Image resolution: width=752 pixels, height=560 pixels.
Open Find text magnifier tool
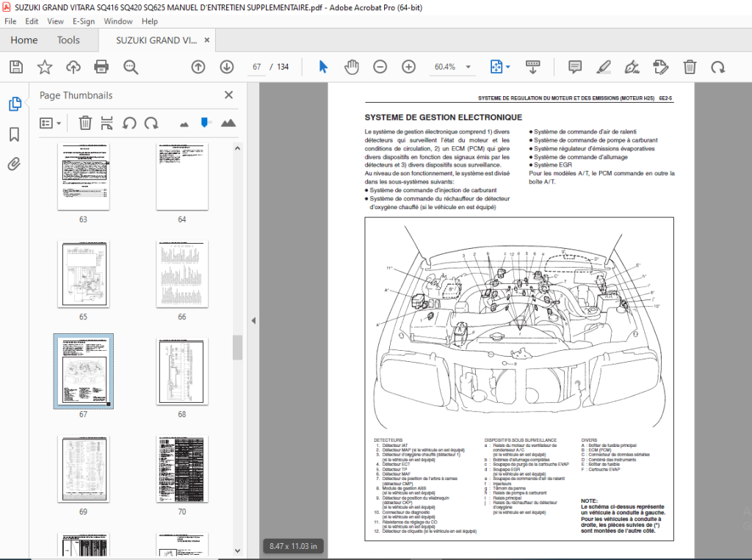click(131, 67)
